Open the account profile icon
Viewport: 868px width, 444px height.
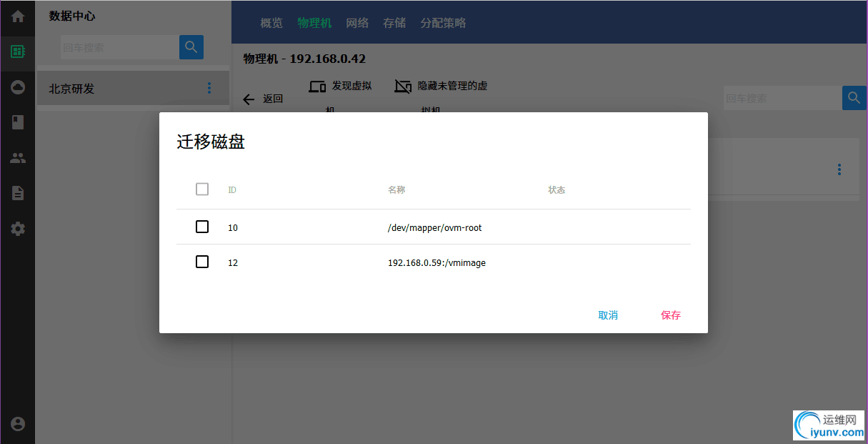[x=18, y=423]
